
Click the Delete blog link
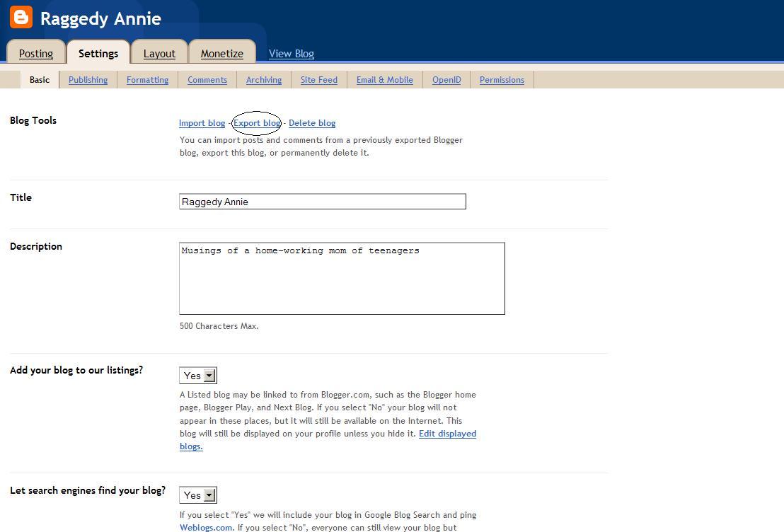(x=312, y=123)
